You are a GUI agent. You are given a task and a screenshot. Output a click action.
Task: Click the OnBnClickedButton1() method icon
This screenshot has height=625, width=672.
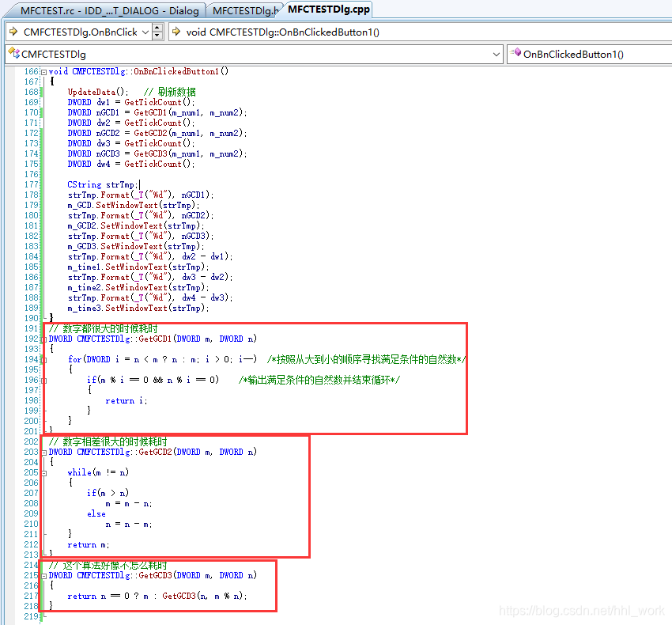516,53
